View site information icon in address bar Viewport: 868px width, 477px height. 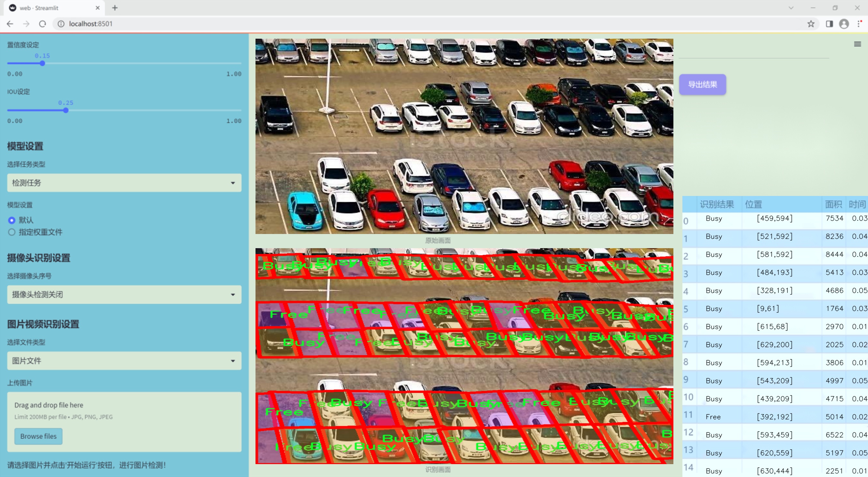tap(61, 24)
